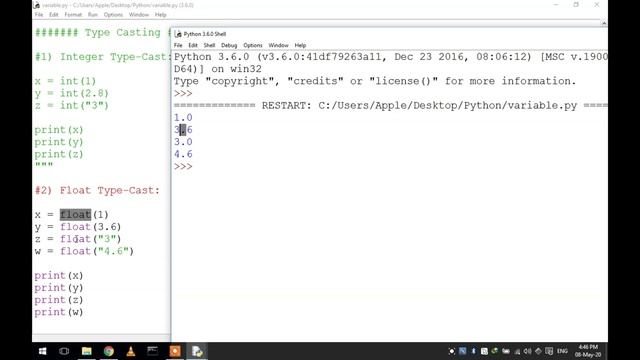
Task: Open Google Chrome from the taskbar
Action: [109, 351]
